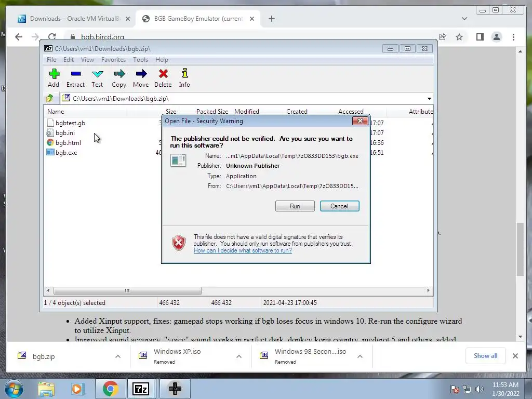This screenshot has height=399, width=532.
Task: Click the Move toolbar icon
Action: click(x=141, y=78)
